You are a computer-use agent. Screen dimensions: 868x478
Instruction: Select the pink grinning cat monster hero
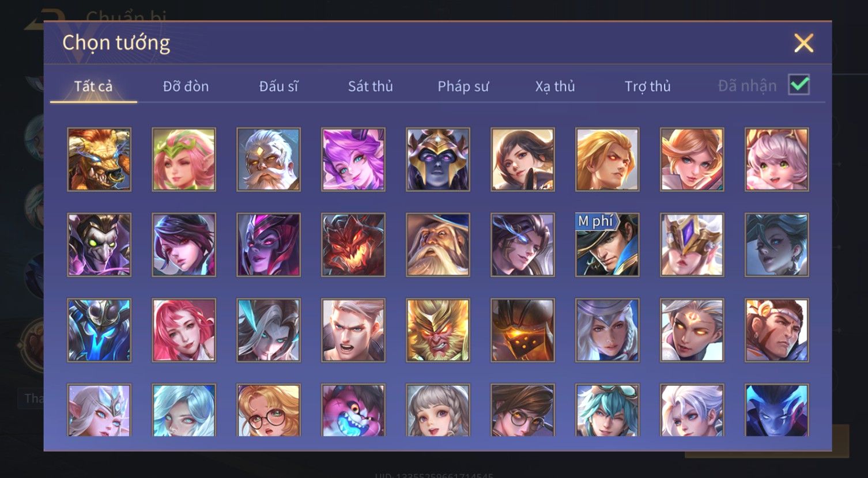click(353, 410)
